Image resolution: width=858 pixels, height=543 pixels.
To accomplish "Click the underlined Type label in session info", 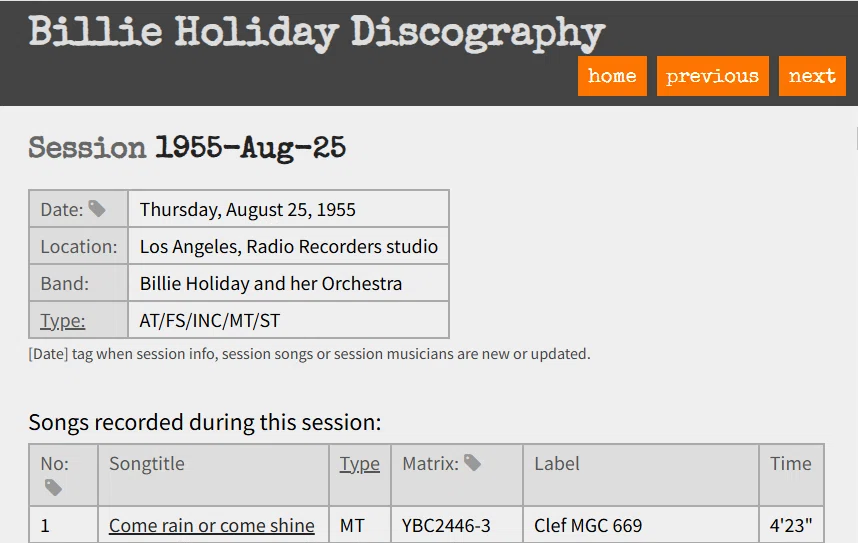I will [63, 321].
